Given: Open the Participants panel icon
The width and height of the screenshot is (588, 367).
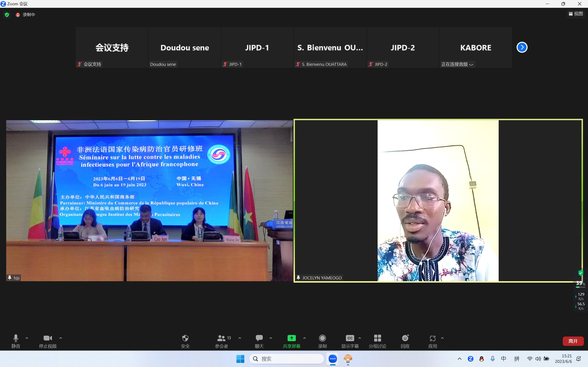Looking at the screenshot, I should 221,338.
